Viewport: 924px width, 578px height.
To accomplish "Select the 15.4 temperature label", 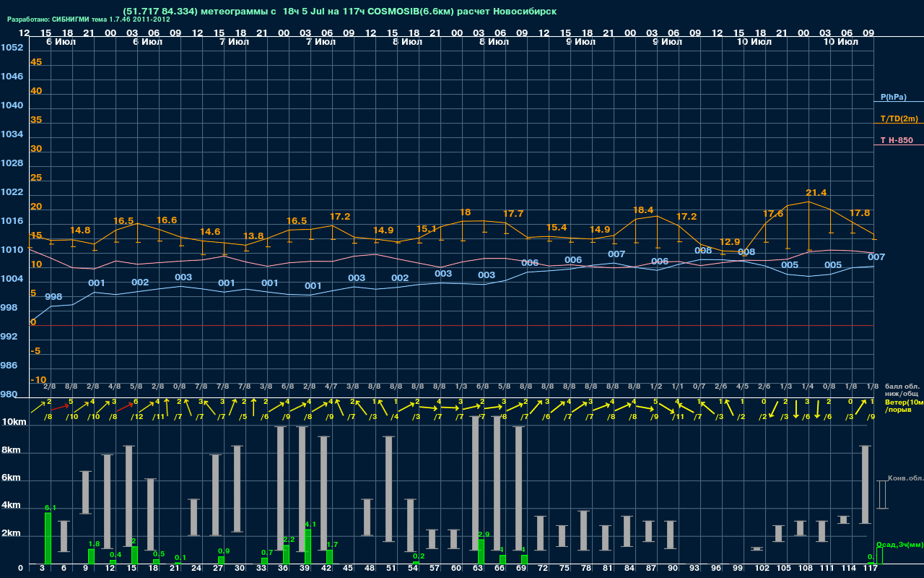I will point(557,228).
